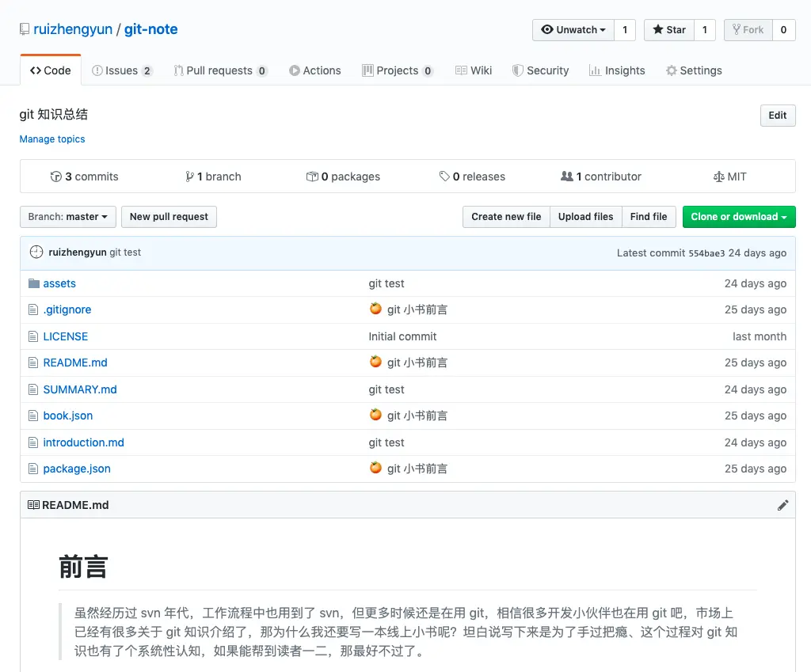The height and width of the screenshot is (672, 811).
Task: View the 3 commits link
Action: (84, 177)
